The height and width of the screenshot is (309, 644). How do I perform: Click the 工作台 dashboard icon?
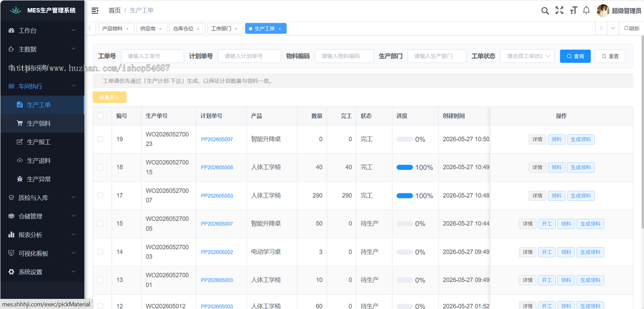[12, 31]
